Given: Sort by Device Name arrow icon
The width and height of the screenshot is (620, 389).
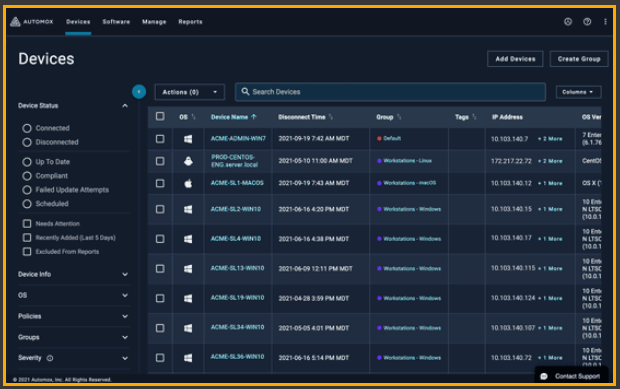Looking at the screenshot, I should pyautogui.click(x=254, y=117).
